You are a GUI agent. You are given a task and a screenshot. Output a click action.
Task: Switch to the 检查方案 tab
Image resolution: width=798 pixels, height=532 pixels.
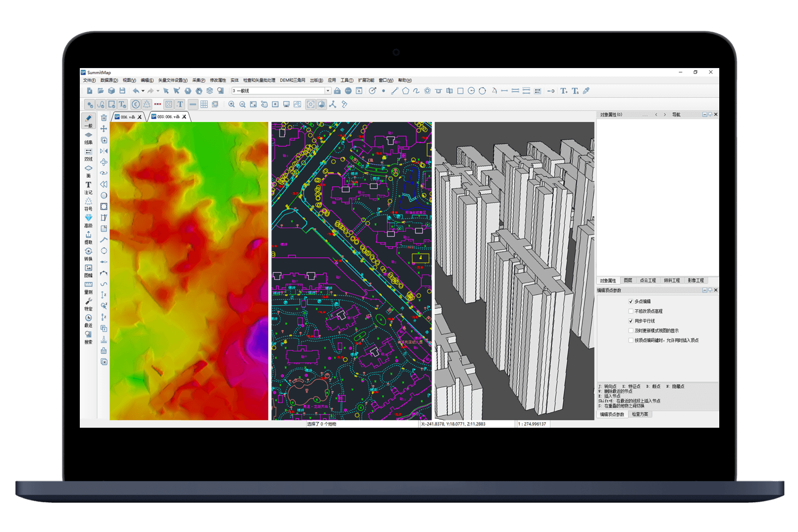(640, 414)
